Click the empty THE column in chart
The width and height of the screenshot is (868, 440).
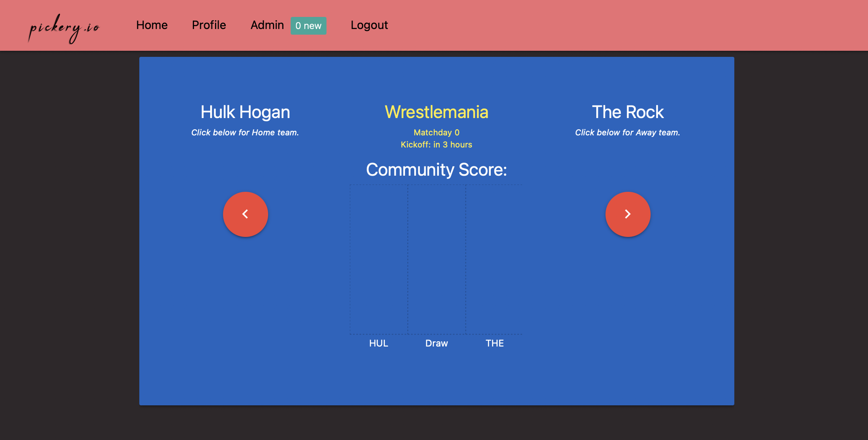coord(494,259)
